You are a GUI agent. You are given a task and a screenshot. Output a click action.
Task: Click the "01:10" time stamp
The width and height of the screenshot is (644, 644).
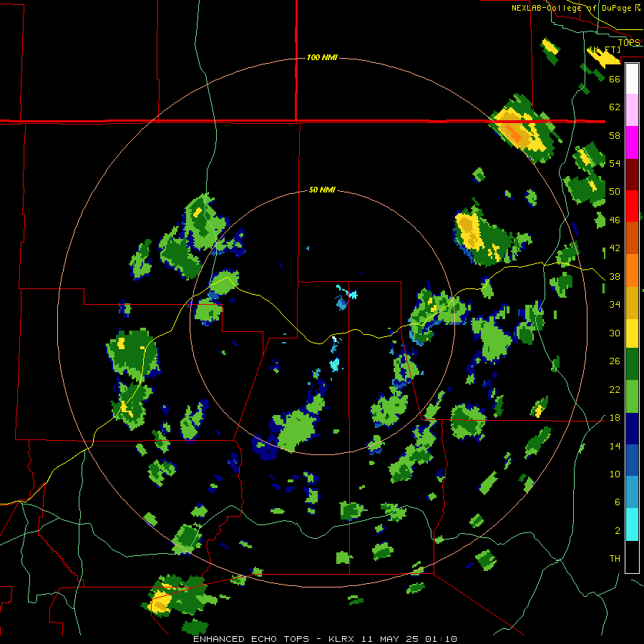pos(441,639)
